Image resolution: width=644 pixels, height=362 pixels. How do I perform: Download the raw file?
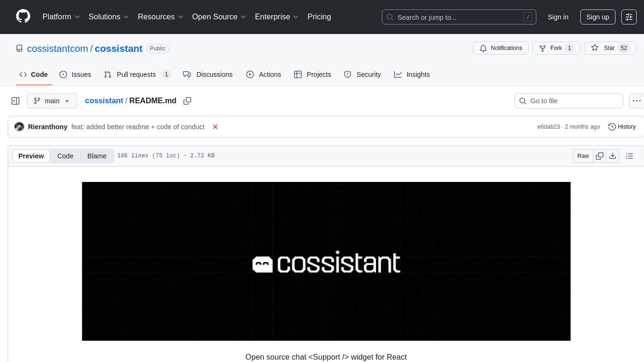click(x=613, y=156)
